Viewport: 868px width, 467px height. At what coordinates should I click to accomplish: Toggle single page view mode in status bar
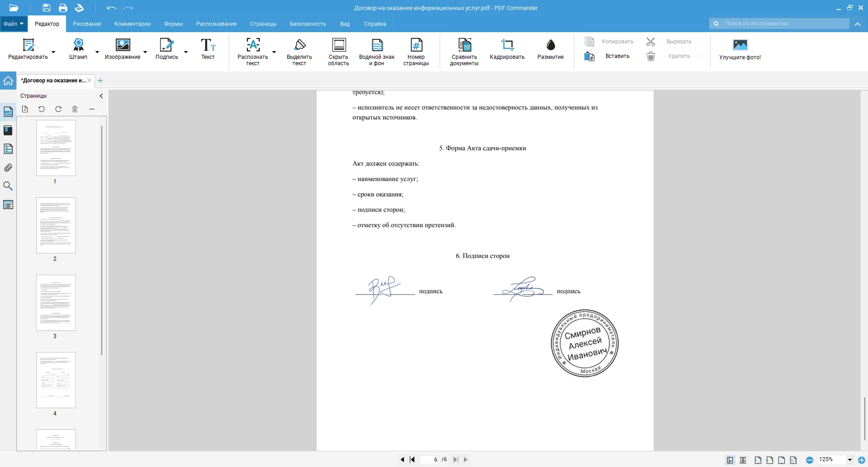pyautogui.click(x=730, y=460)
